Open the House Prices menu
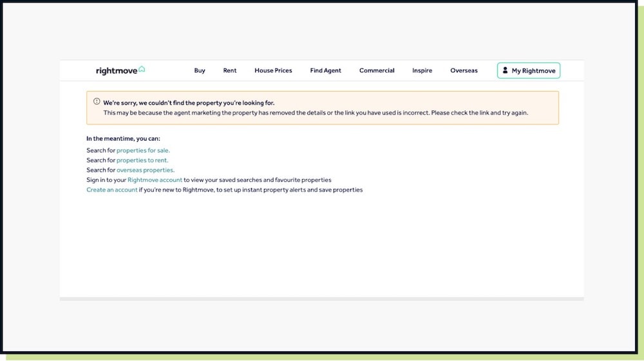Screen dimensions: 644x361 [x=273, y=71]
